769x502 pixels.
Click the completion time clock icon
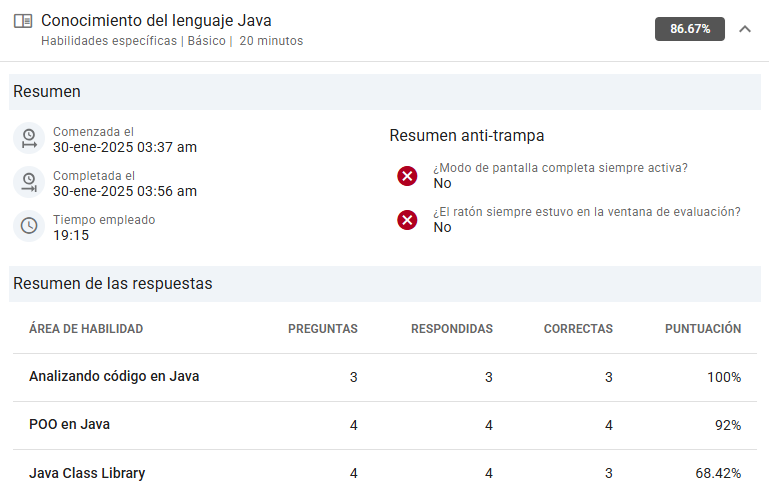click(x=29, y=183)
